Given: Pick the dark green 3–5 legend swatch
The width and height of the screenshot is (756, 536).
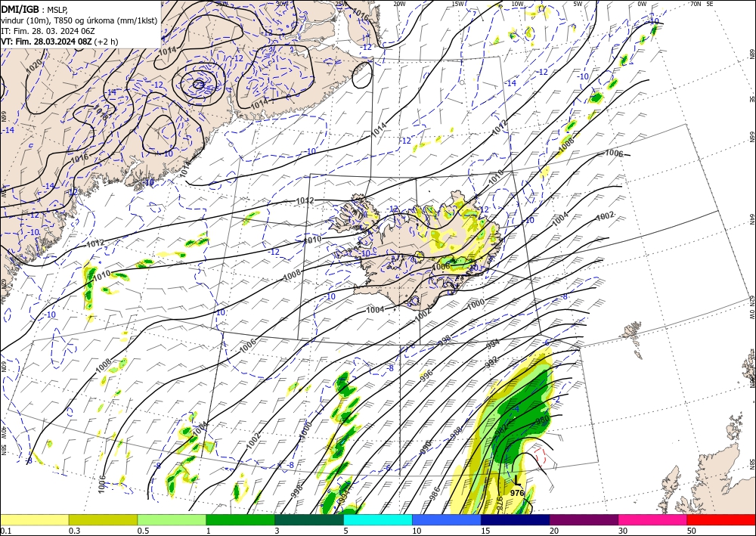Looking at the screenshot, I should click(309, 519).
